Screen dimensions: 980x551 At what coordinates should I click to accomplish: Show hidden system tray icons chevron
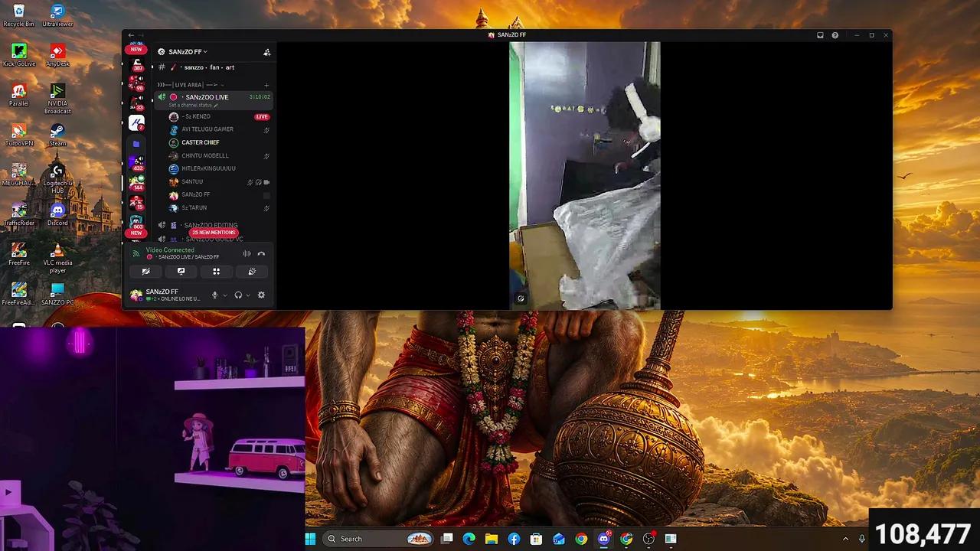click(845, 539)
